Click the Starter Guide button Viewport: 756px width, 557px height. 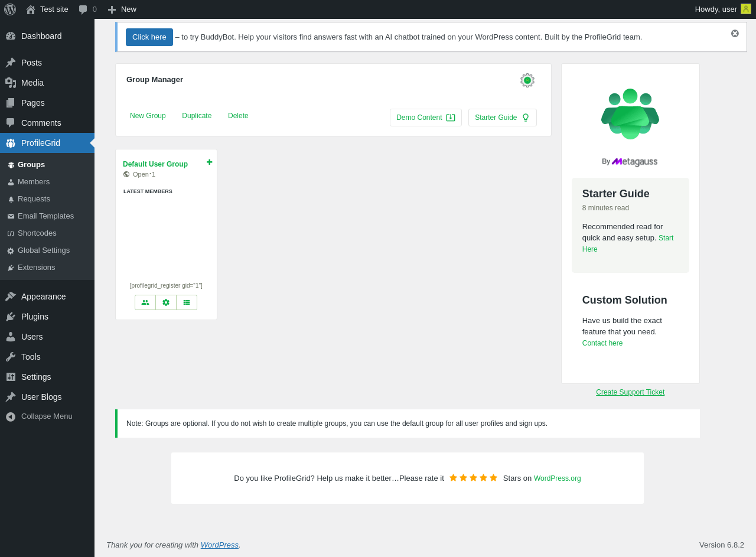coord(503,118)
